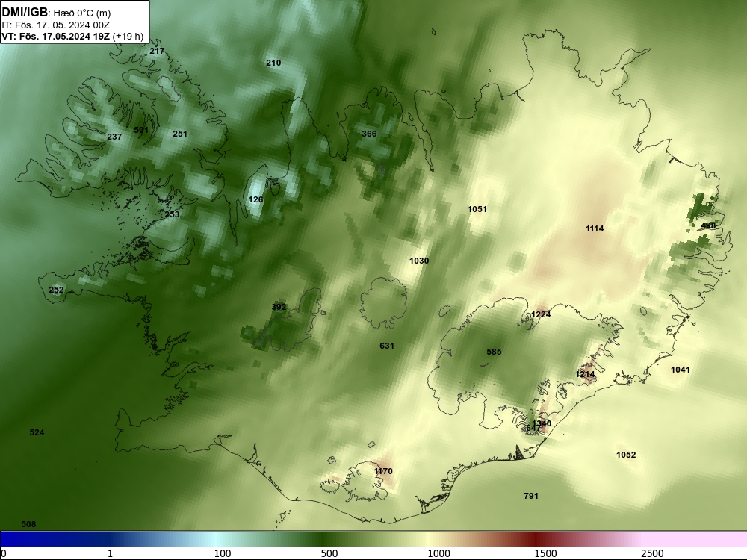Click the map value 524
Image resolution: width=747 pixels, height=560 pixels.
37,432
